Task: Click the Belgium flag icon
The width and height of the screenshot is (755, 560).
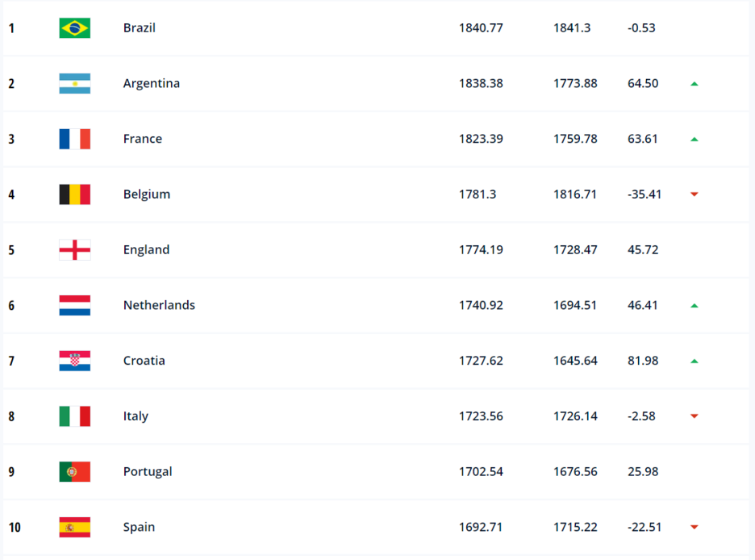Action: point(75,194)
